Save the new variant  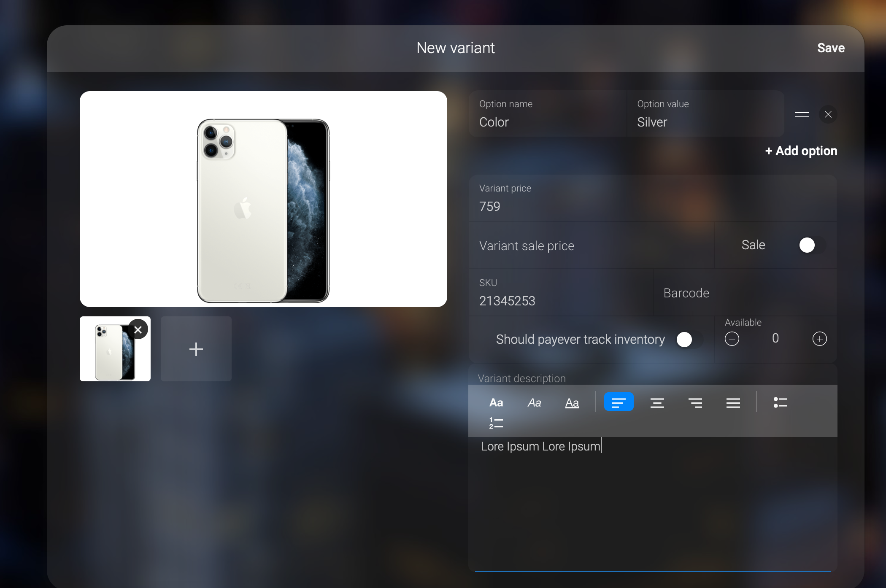831,48
